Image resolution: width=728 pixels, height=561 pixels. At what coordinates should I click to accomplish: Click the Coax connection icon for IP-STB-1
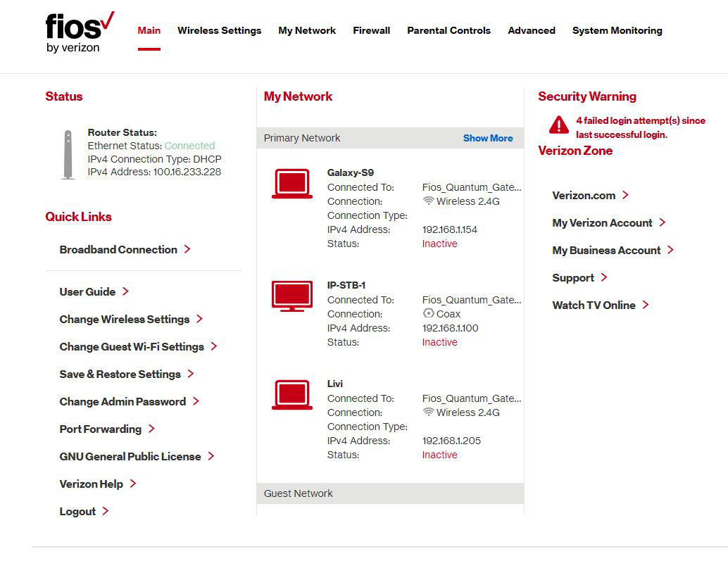pyautogui.click(x=427, y=314)
